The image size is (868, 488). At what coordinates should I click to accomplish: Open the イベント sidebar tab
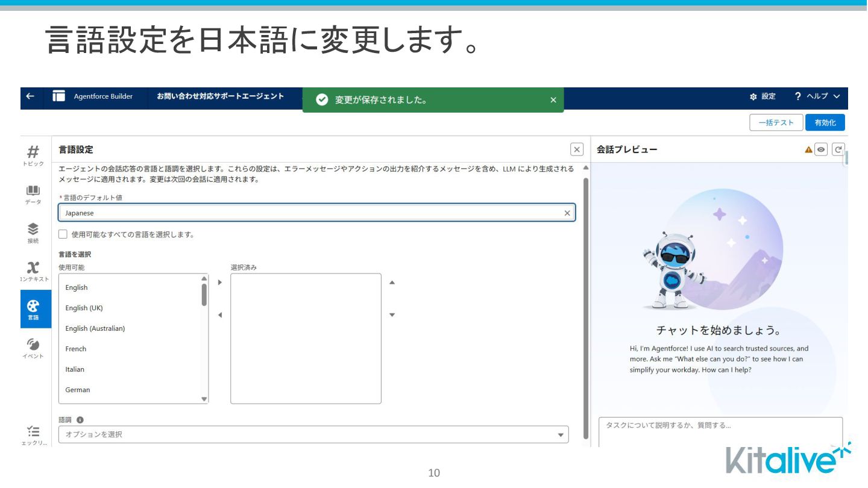pos(33,349)
